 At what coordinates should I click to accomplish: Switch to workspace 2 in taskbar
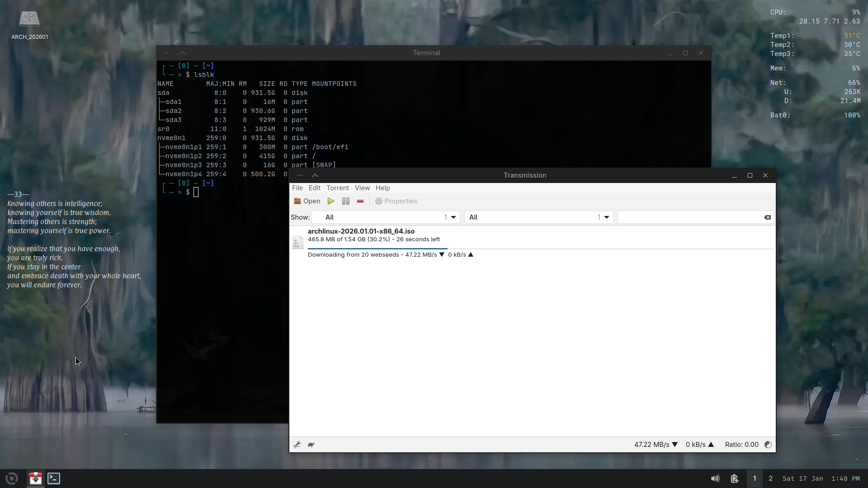tap(770, 479)
